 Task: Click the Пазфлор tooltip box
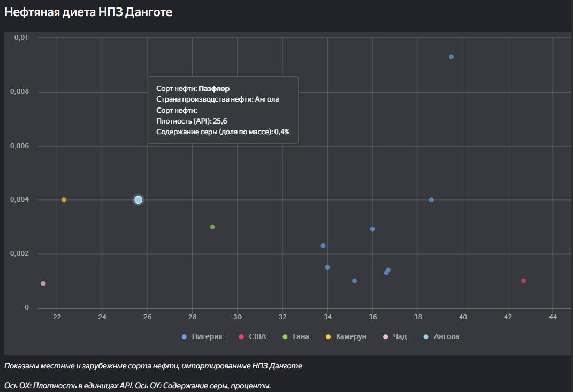pos(223,110)
